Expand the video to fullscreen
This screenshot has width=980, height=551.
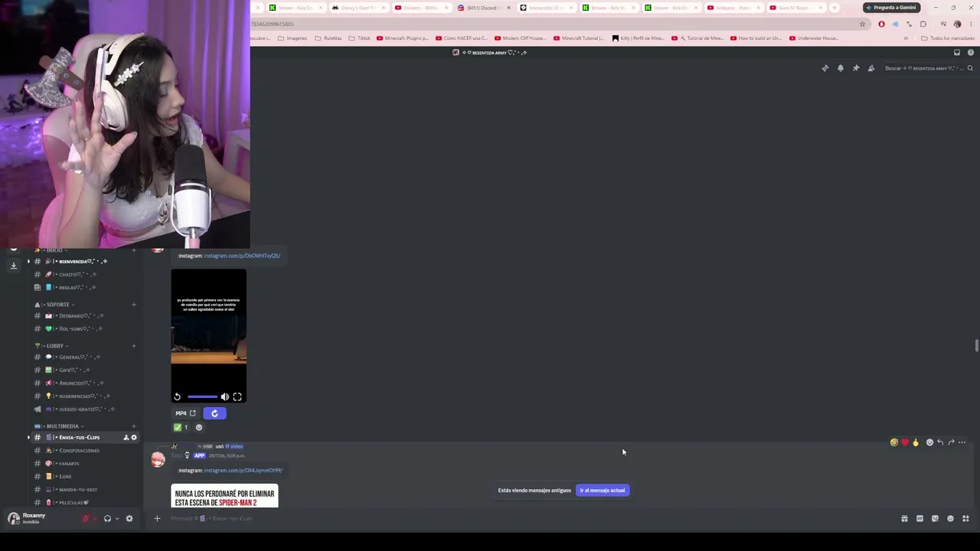click(x=237, y=397)
